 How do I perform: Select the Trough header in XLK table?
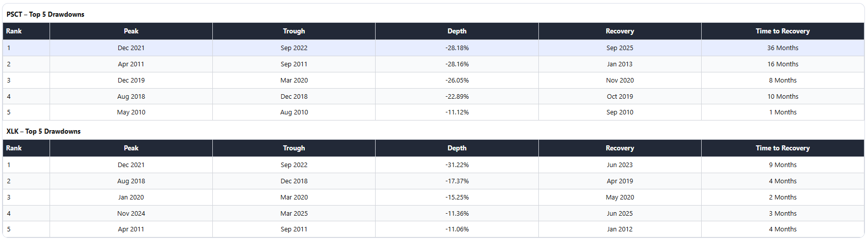click(x=294, y=148)
